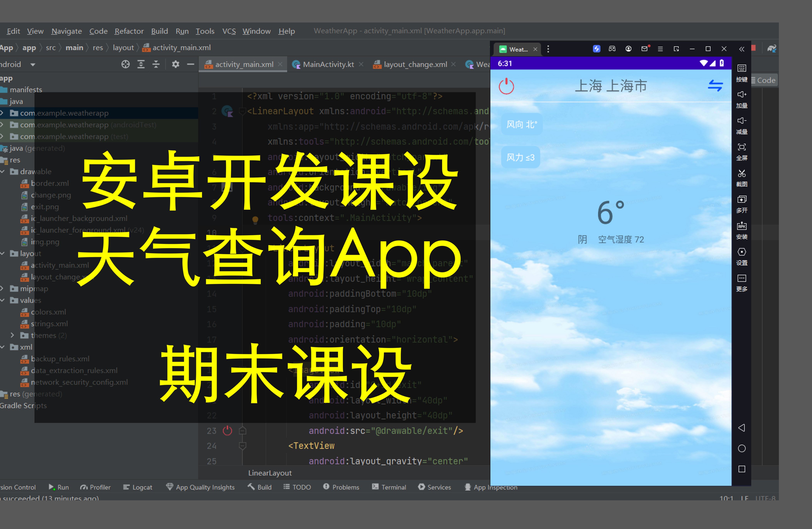Open the Profiler tool window
Screen dimensions: 812x529
[x=95, y=487]
